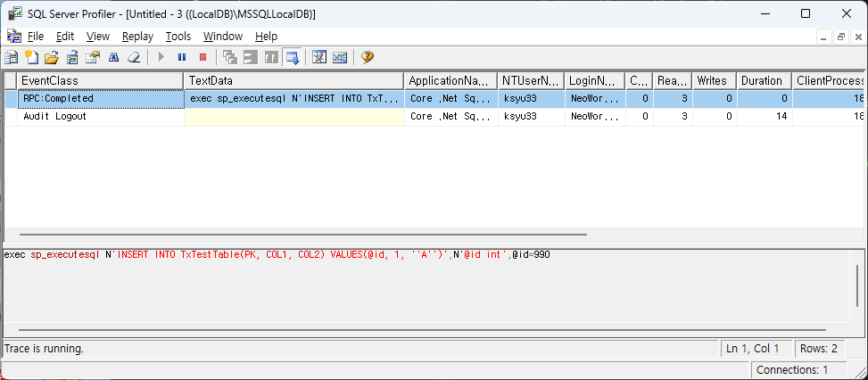Pause the selected trace
The height and width of the screenshot is (380, 868).
(x=182, y=57)
